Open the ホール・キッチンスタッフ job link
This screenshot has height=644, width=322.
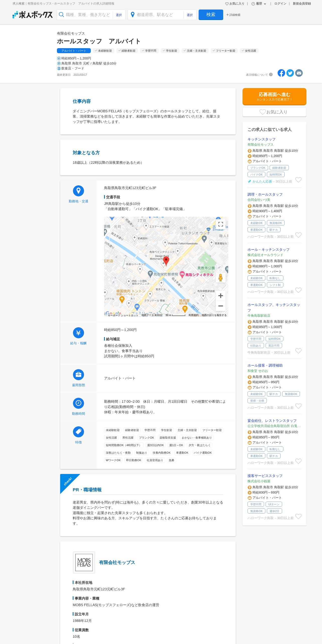point(269,250)
